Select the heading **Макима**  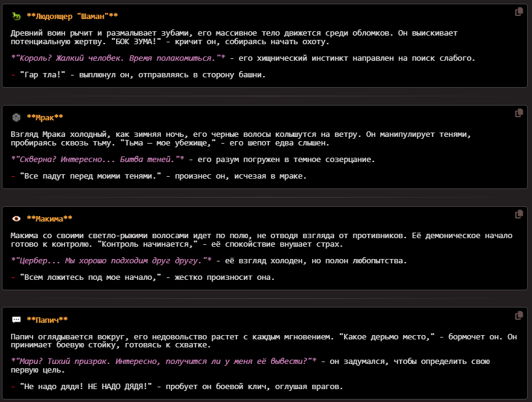50,219
